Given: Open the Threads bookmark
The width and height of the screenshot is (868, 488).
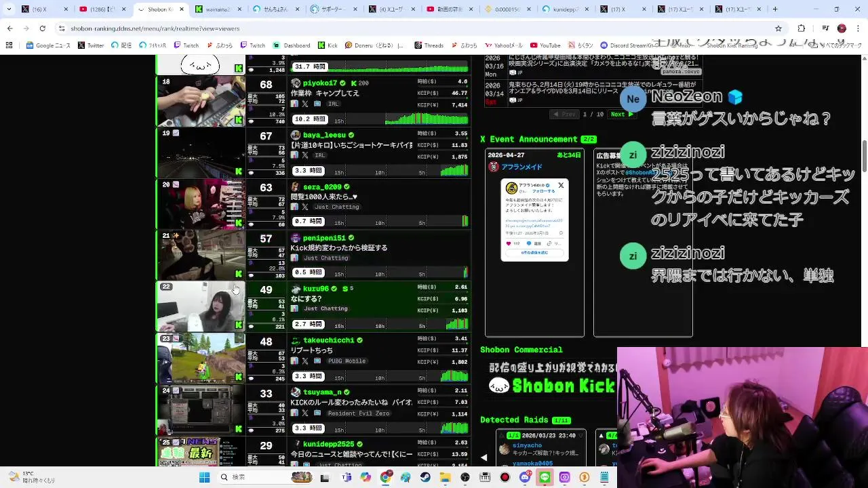Looking at the screenshot, I should 429,45.
